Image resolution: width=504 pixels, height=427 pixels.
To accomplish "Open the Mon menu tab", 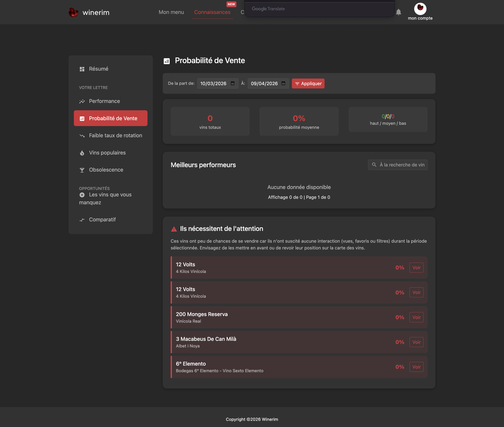I will [171, 12].
